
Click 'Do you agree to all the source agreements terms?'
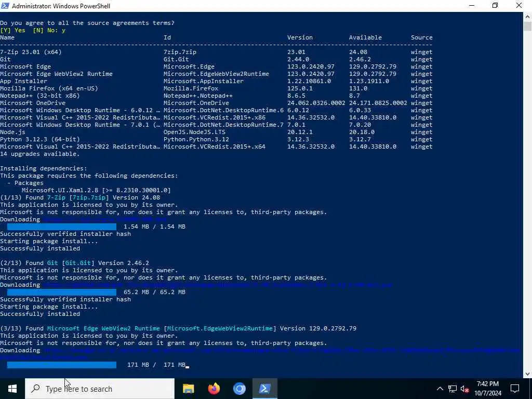(x=87, y=23)
